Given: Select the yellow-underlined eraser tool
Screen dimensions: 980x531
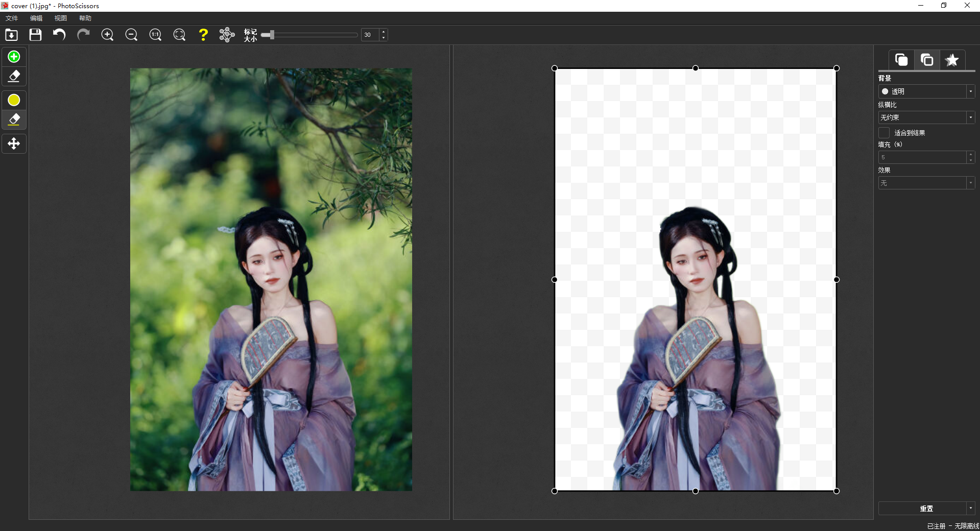Looking at the screenshot, I should tap(14, 120).
